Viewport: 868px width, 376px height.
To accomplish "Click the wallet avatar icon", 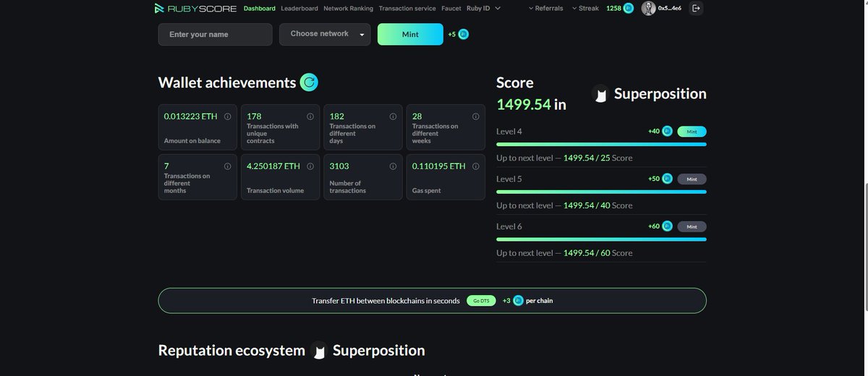I will [649, 8].
